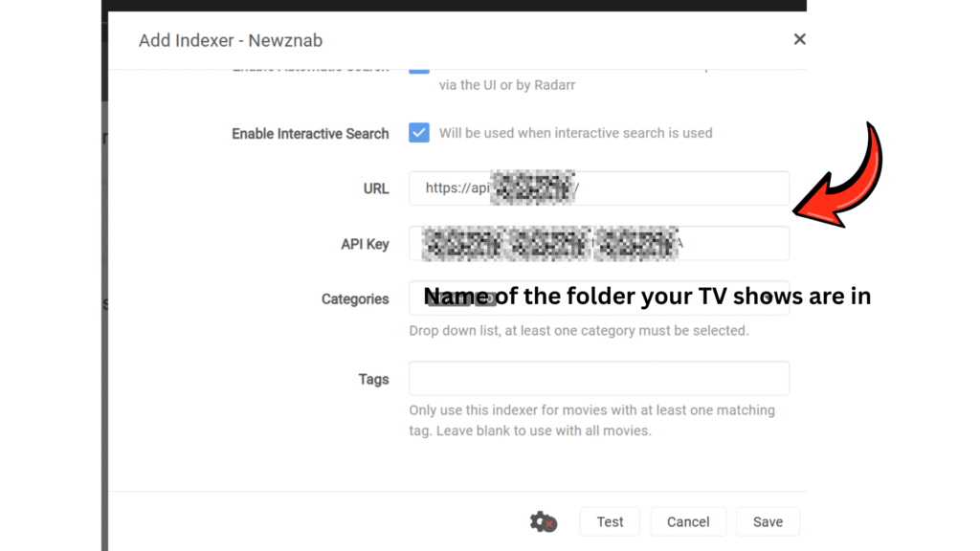Viewport: 980px width, 551px height.
Task: Select the empty Tags input box
Action: (599, 379)
